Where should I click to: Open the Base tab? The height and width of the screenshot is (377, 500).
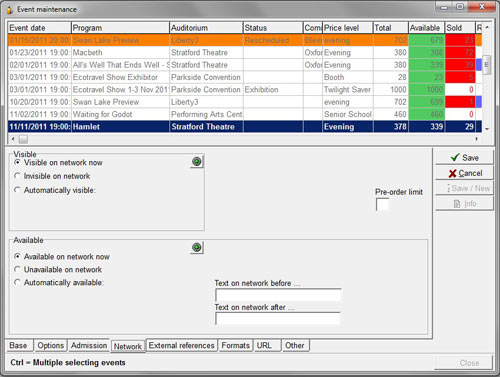[19, 345]
